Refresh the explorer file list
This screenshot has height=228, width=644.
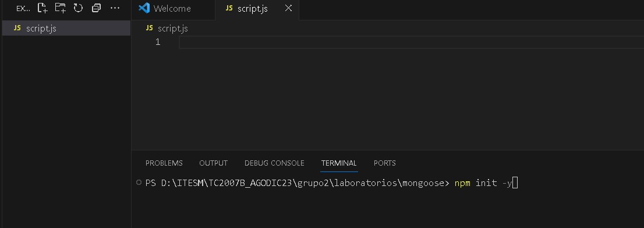point(78,8)
